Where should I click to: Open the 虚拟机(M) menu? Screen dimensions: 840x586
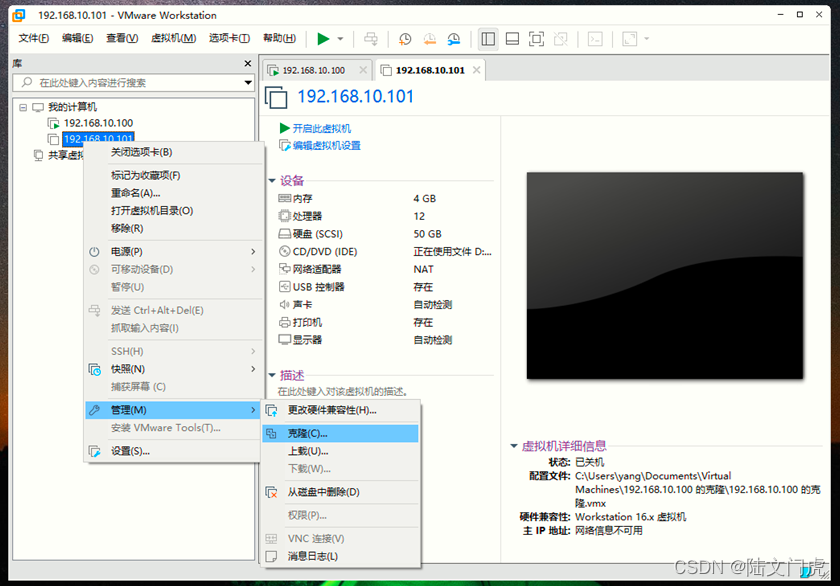tap(174, 38)
